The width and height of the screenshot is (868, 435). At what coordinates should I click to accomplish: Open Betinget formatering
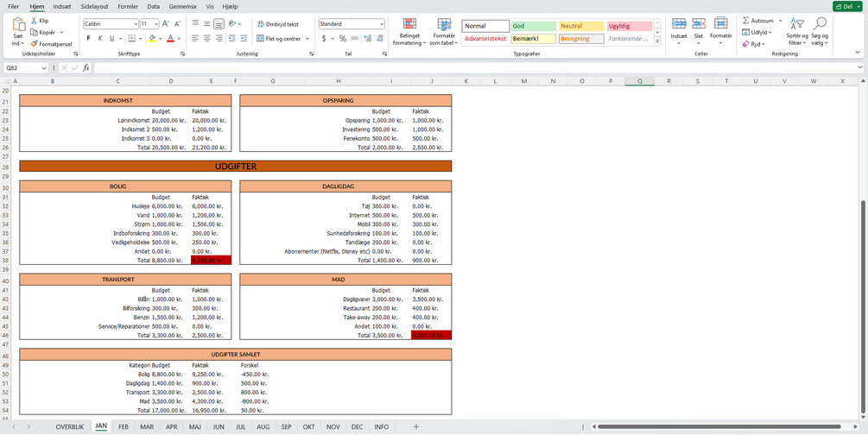pos(409,32)
